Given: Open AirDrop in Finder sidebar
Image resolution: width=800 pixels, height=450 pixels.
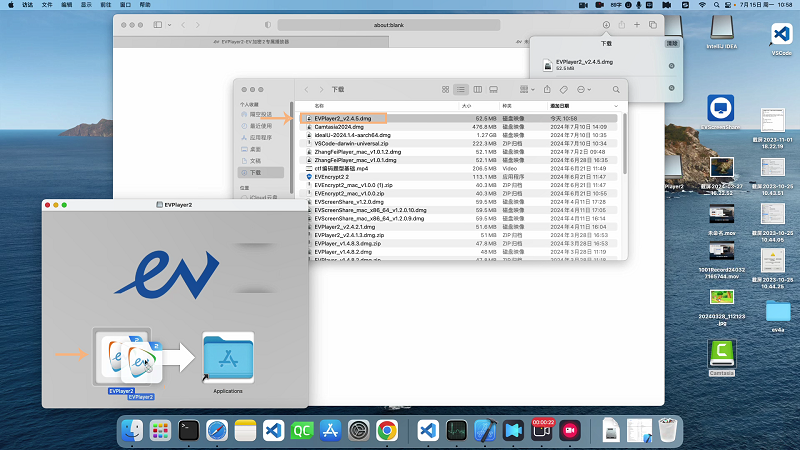Looking at the screenshot, I should pos(261,114).
